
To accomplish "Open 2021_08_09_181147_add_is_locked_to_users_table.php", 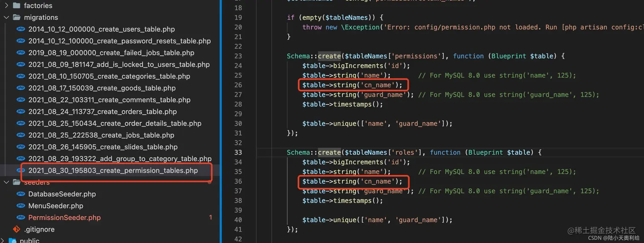I will (x=119, y=65).
